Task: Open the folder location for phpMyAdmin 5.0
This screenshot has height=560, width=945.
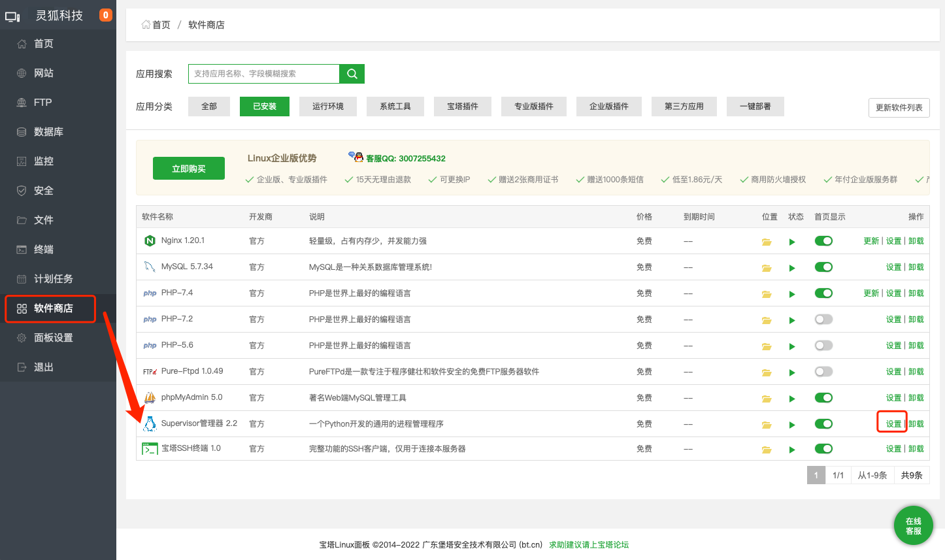Action: click(x=767, y=399)
